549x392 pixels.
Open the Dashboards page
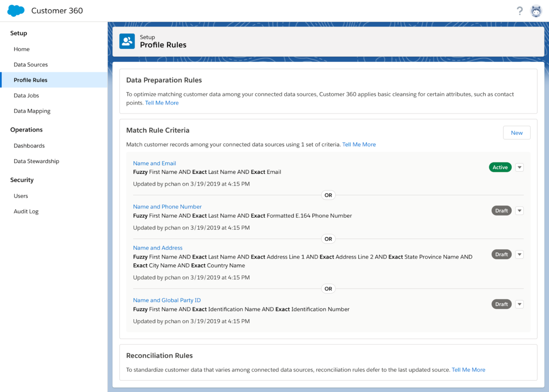[29, 146]
